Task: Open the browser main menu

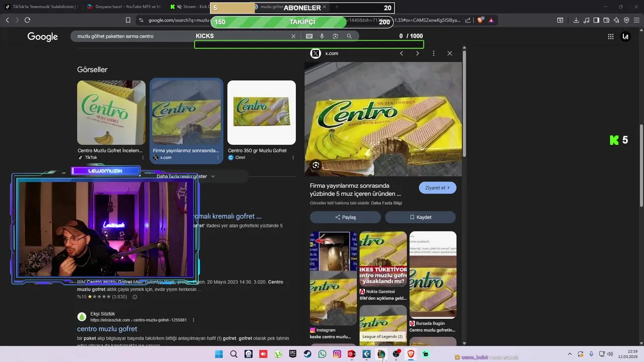Action: 636,20
